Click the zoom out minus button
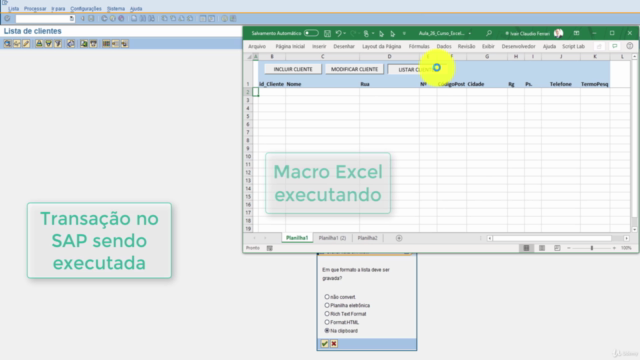This screenshot has width=640, height=360. pos(569,248)
